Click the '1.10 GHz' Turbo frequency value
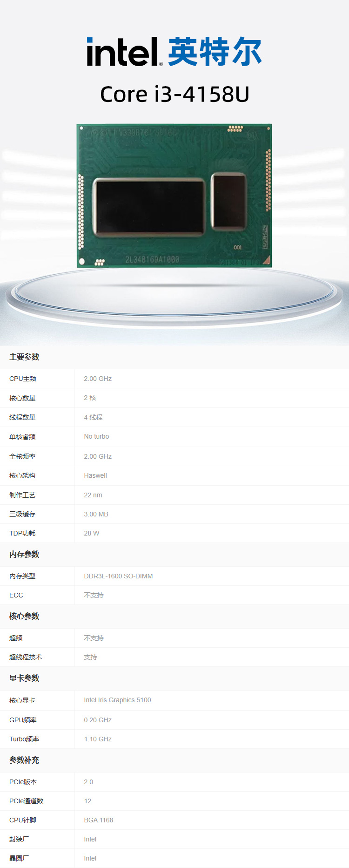The height and width of the screenshot is (868, 349). (98, 739)
